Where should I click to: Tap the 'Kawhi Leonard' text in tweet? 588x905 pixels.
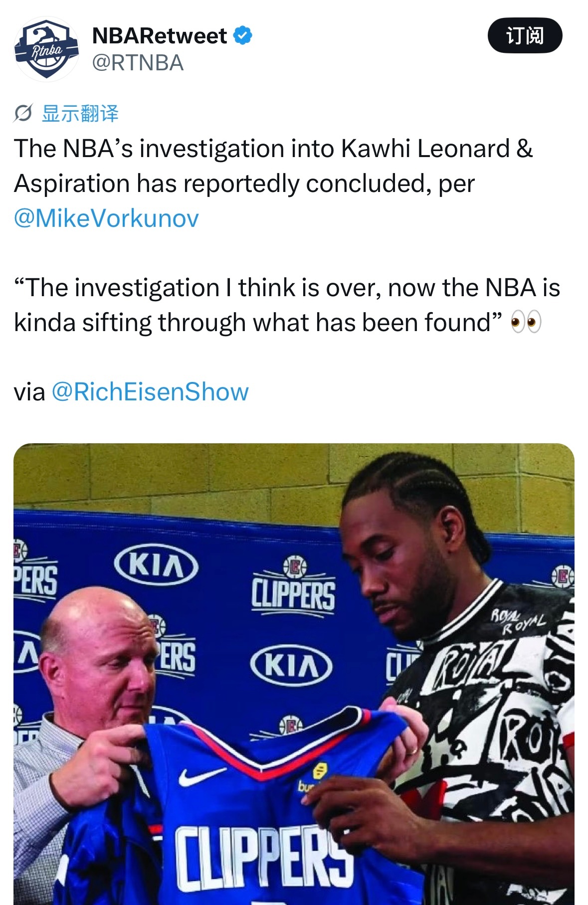[x=426, y=149]
